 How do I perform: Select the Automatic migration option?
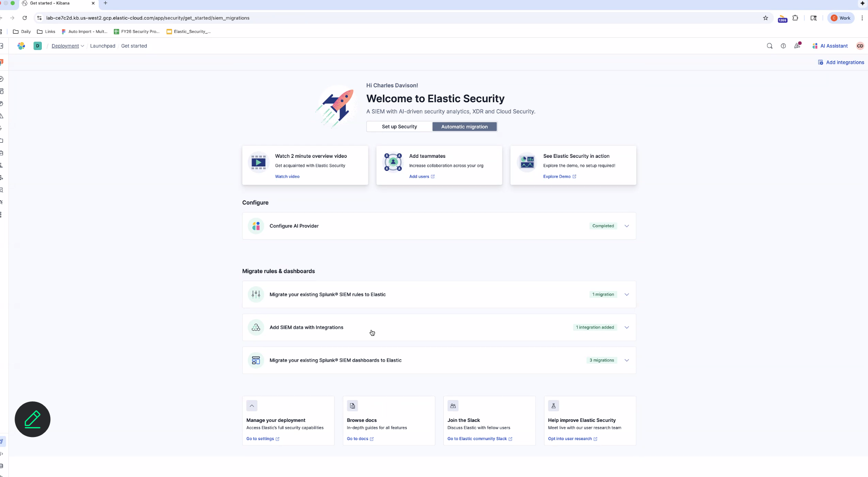click(x=464, y=127)
